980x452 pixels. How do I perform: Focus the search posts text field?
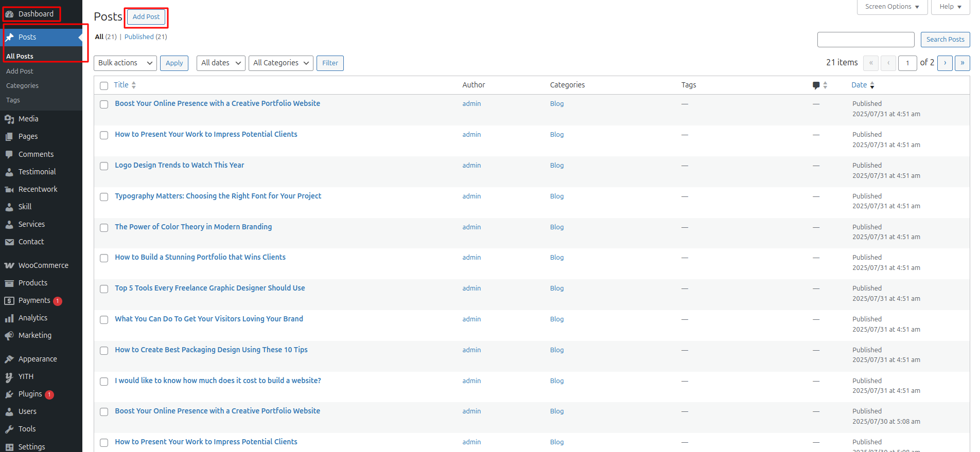(866, 39)
